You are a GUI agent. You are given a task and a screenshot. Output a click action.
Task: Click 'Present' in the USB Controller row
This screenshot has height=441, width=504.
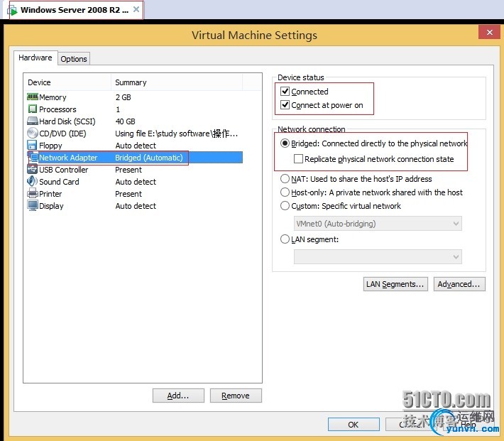128,170
